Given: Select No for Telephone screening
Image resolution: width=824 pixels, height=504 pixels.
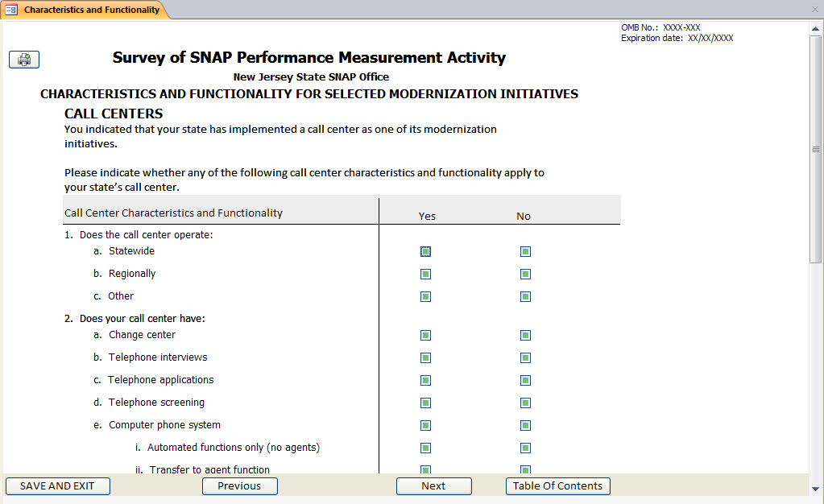Looking at the screenshot, I should (525, 403).
